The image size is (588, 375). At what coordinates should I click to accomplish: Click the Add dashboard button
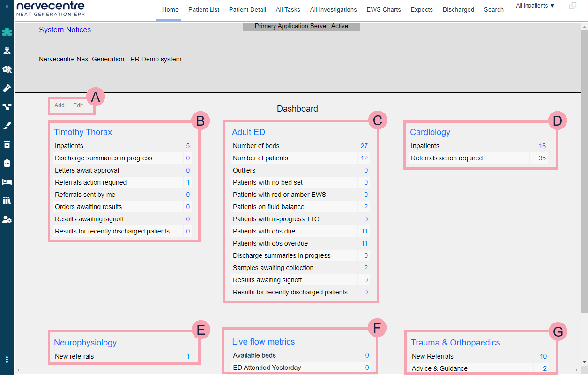tap(60, 105)
